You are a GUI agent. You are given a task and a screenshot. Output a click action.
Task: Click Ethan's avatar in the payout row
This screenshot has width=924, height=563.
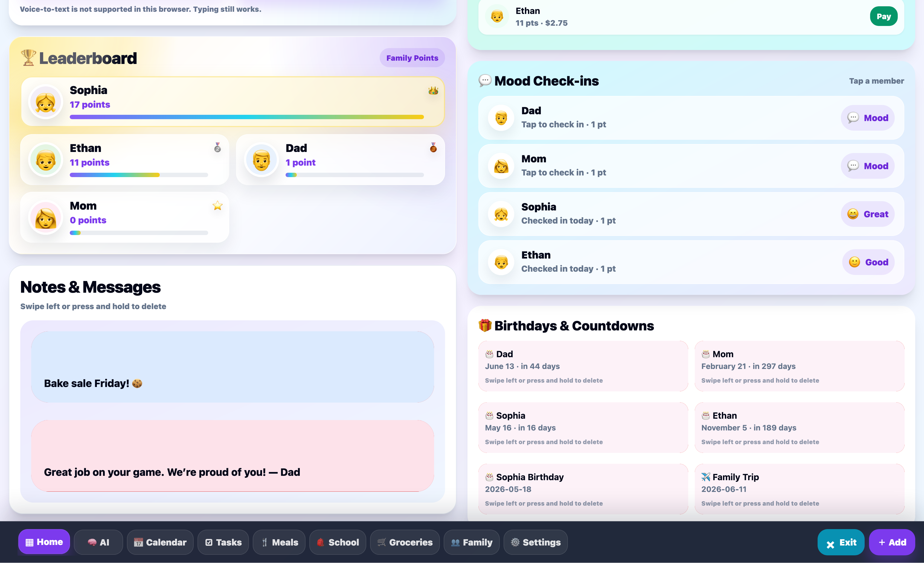pyautogui.click(x=497, y=16)
